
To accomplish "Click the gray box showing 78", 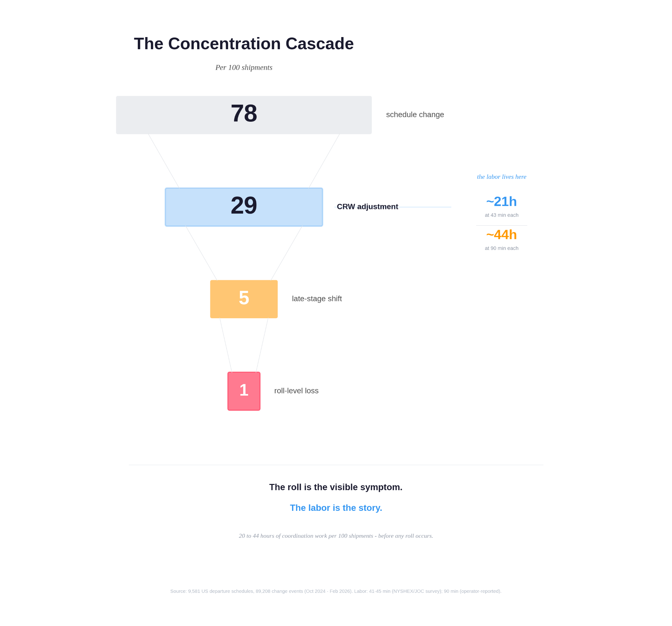I will point(244,115).
